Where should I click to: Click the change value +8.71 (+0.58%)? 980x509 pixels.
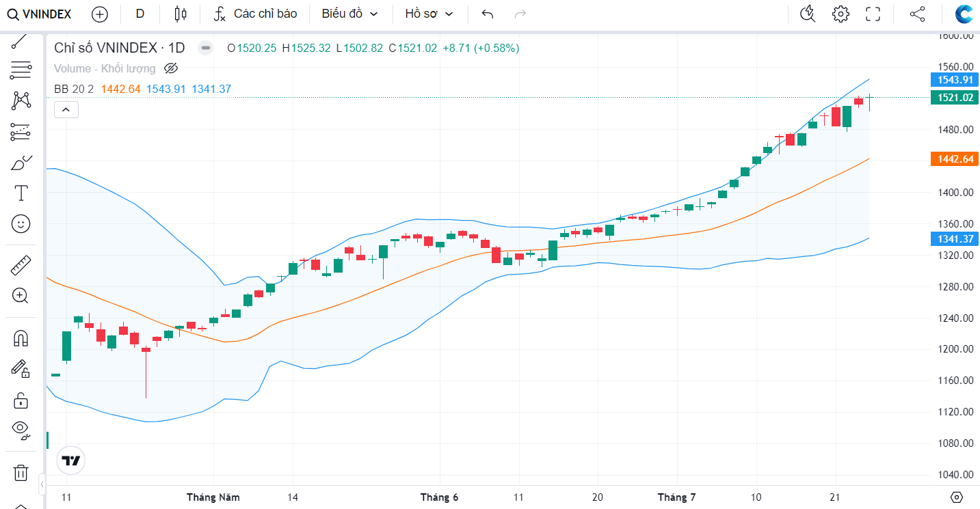coord(481,48)
